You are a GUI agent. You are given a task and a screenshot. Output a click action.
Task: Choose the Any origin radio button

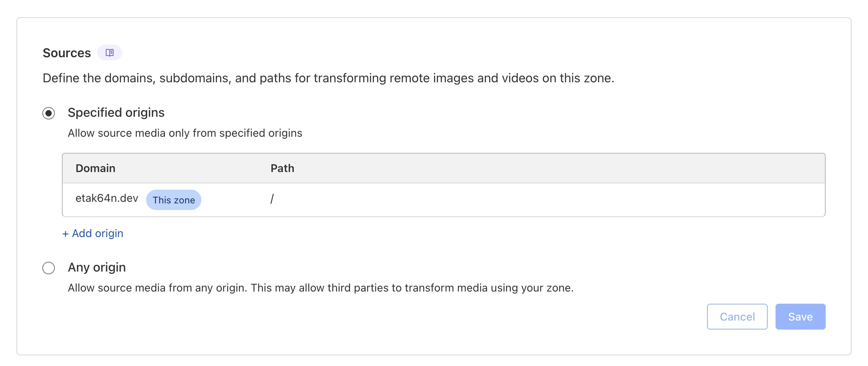pos(49,268)
